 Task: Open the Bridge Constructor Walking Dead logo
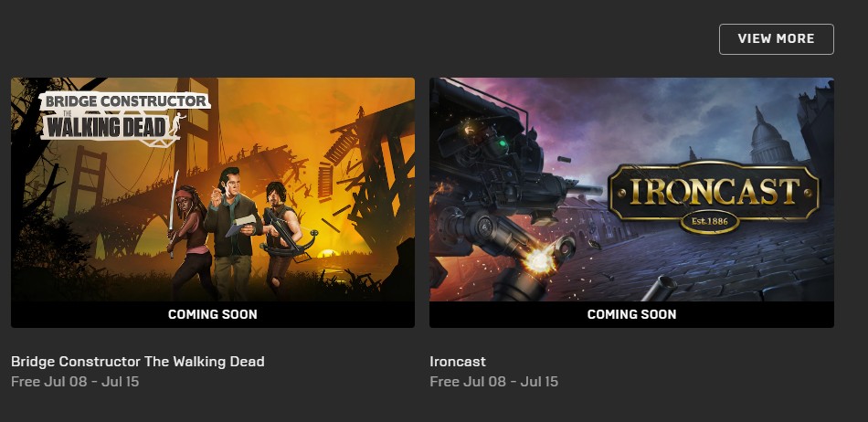(124, 118)
